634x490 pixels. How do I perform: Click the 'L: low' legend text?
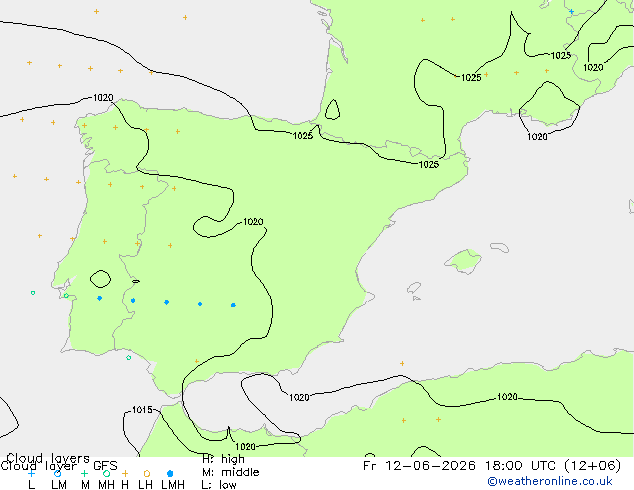click(x=219, y=485)
